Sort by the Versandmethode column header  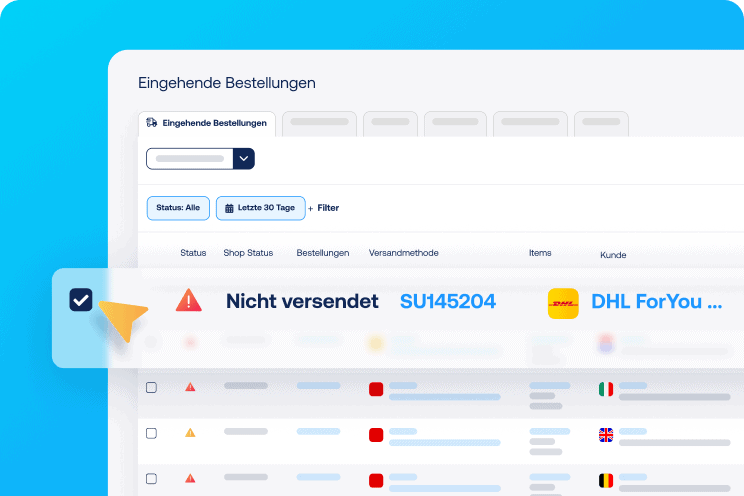click(x=403, y=253)
